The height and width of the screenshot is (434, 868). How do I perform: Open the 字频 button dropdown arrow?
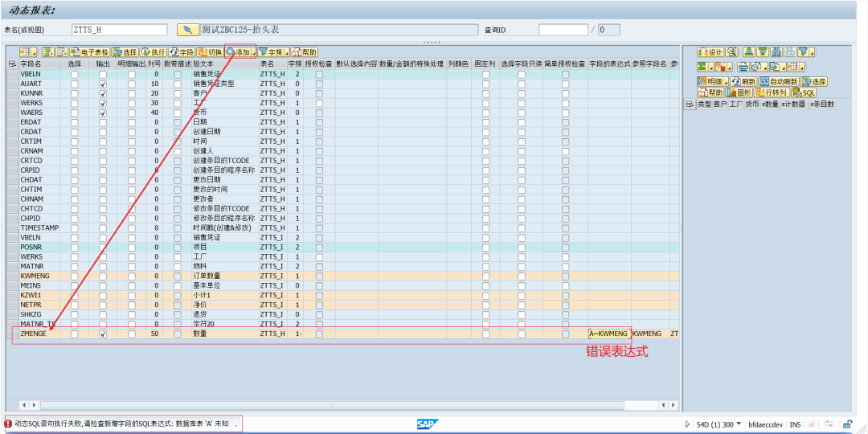(x=287, y=52)
